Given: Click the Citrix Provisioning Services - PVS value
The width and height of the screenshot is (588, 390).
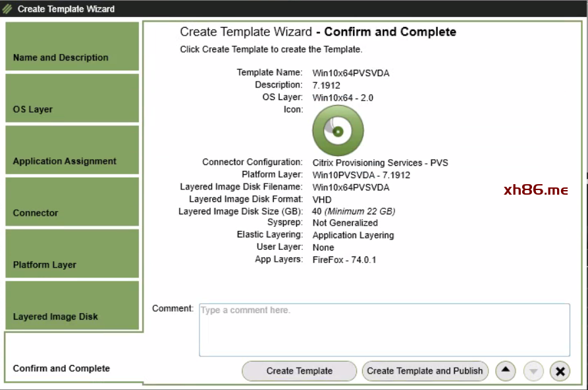Looking at the screenshot, I should 380,162.
